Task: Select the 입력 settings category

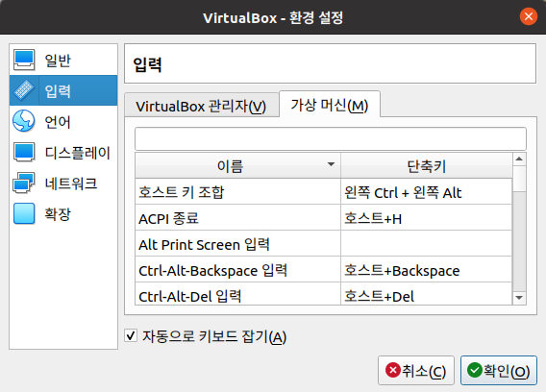Action: click(63, 90)
